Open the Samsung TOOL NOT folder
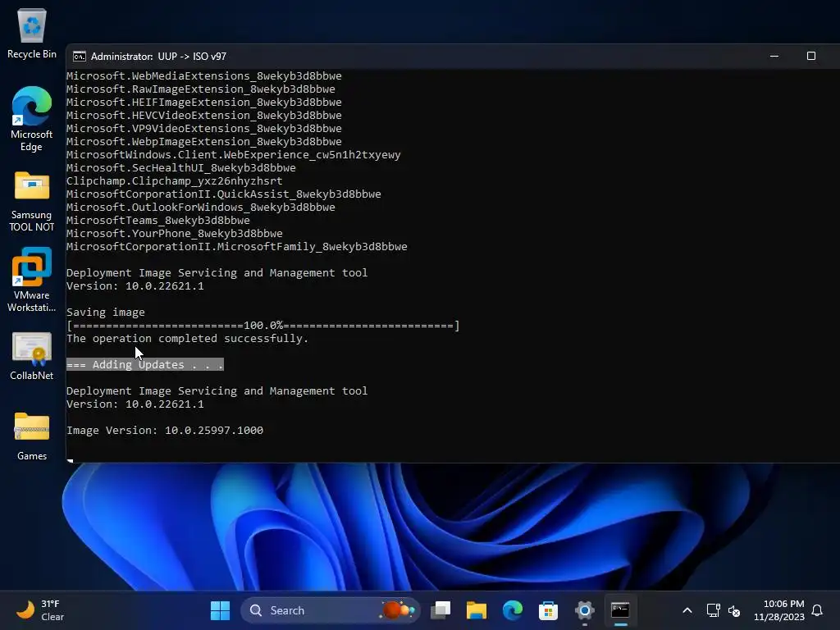Screen dimensions: 840x630 pyautogui.click(x=32, y=201)
